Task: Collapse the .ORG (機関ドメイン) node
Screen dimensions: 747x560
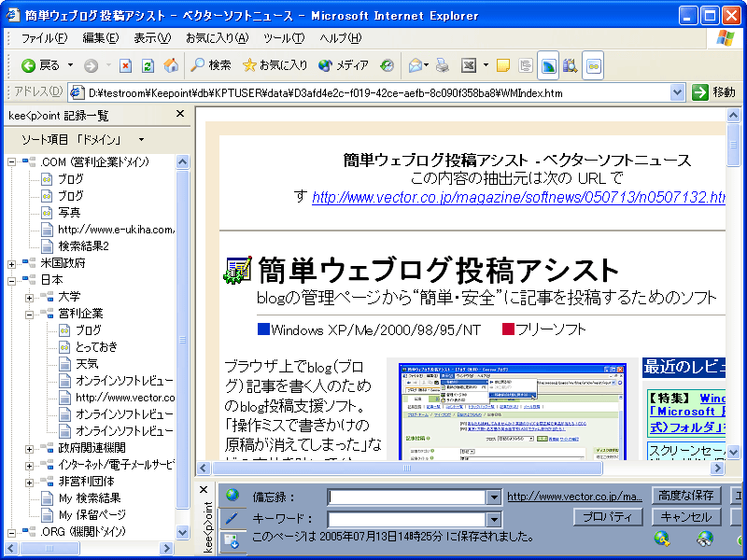Action: (11, 533)
